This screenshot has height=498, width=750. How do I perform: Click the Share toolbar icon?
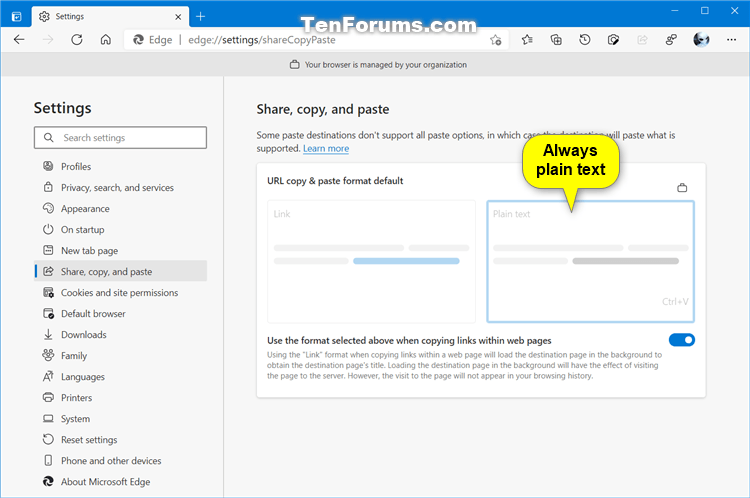coord(642,40)
